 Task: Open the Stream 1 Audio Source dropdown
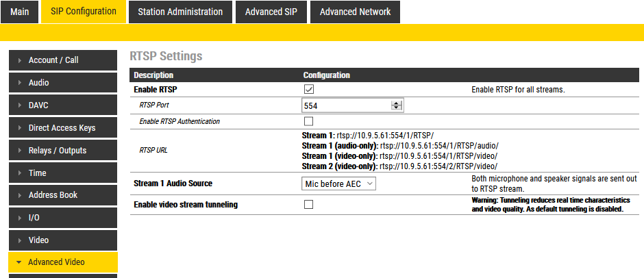pyautogui.click(x=339, y=184)
